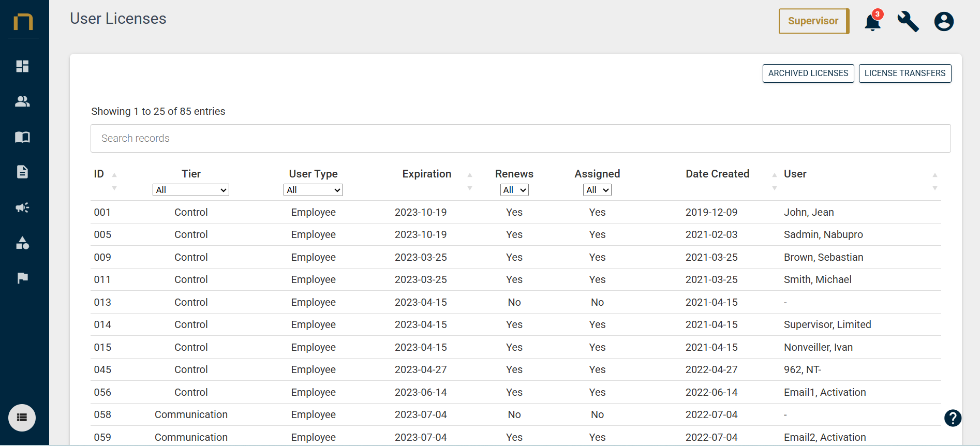Select license ID 014
The height and width of the screenshot is (446, 980).
pyautogui.click(x=102, y=324)
